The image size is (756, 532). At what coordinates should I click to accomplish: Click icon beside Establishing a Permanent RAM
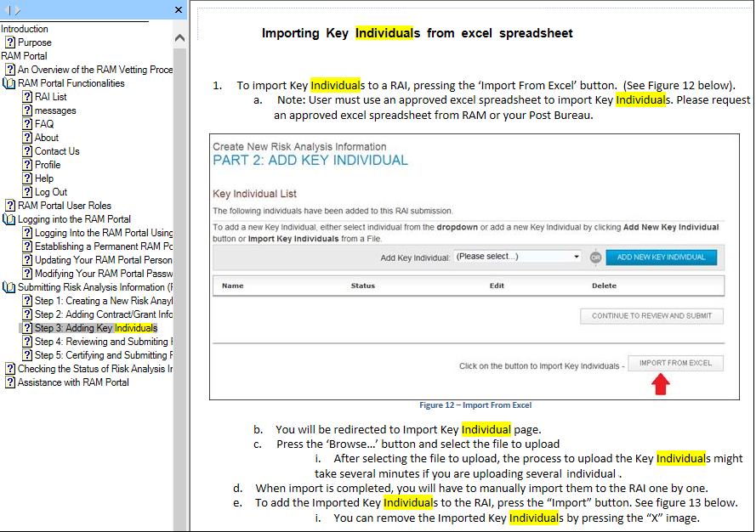click(x=27, y=246)
